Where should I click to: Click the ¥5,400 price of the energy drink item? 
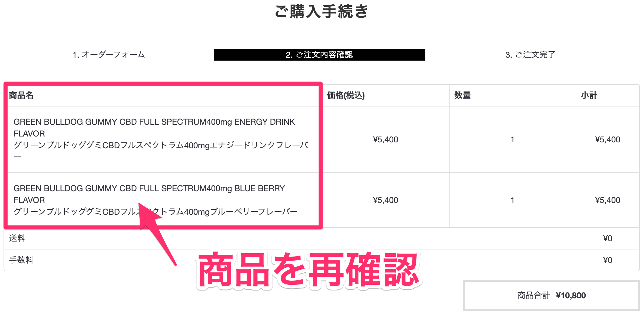point(385,140)
